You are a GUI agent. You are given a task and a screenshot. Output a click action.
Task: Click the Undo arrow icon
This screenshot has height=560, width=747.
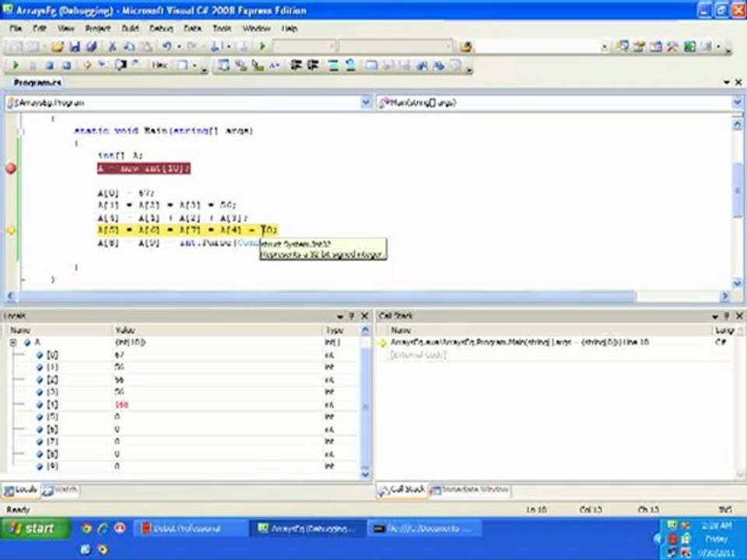pos(167,47)
